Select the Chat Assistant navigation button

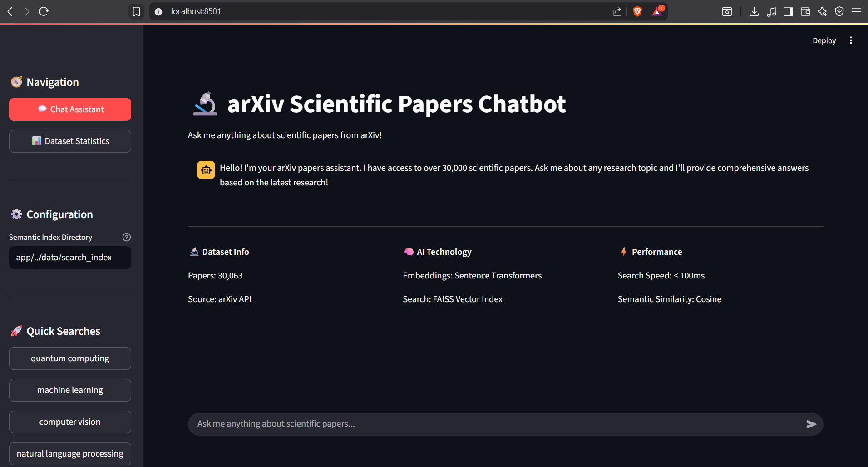point(70,109)
